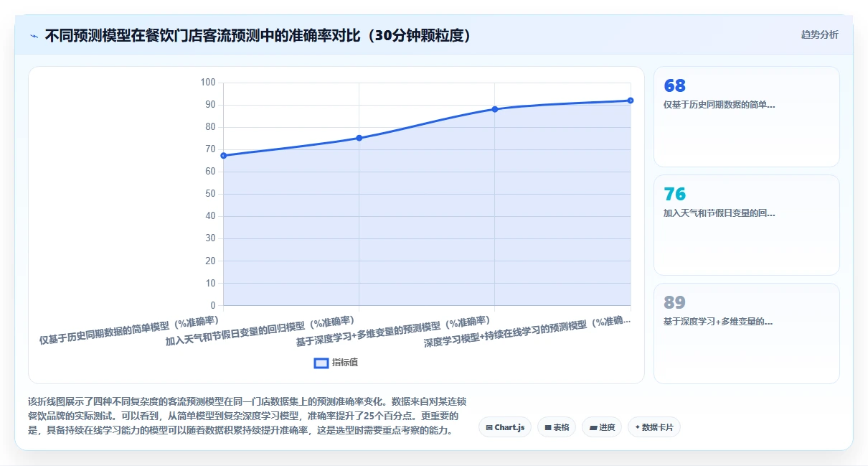Select the 表格 tag button
Screen dimensions: 868x466
(x=557, y=427)
